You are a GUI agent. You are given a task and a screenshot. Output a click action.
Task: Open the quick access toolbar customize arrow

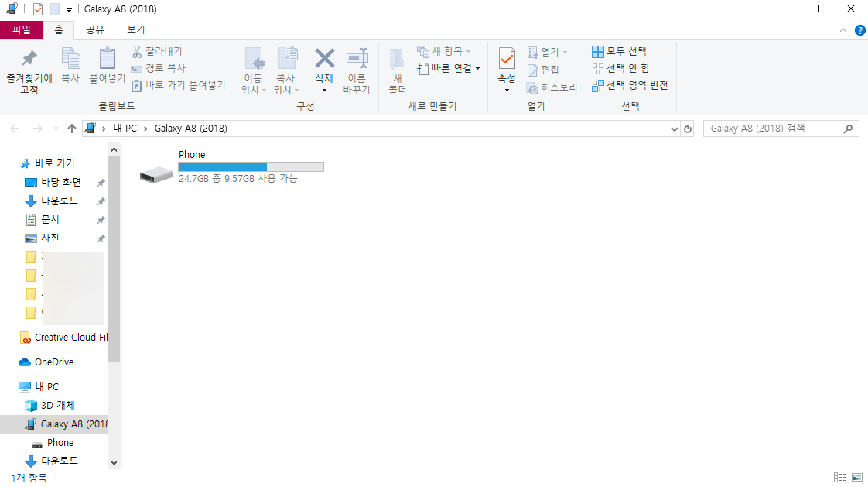tap(69, 9)
